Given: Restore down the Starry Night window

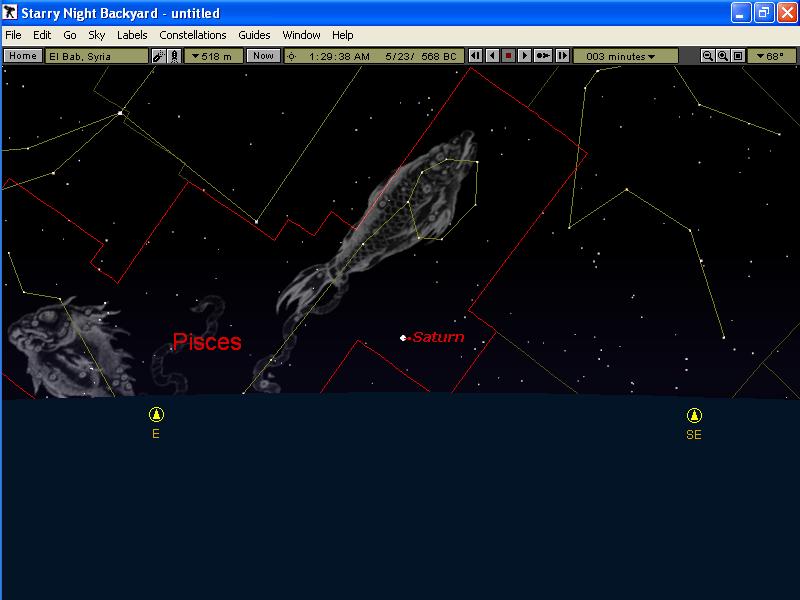Looking at the screenshot, I should (764, 13).
